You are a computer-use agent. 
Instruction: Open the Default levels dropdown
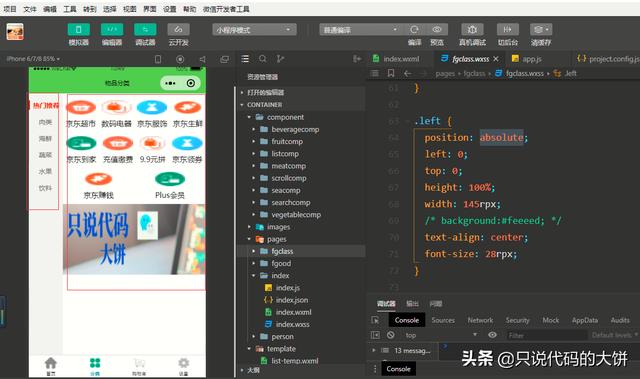[615, 335]
